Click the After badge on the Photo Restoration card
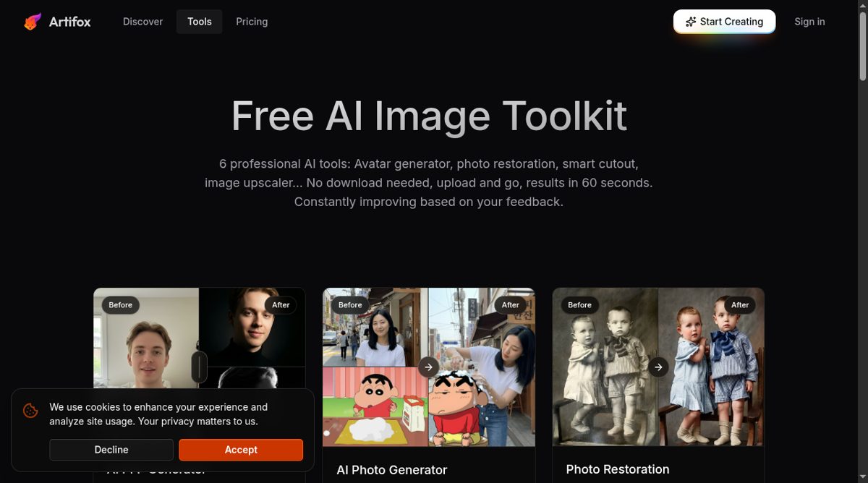Screen dimensions: 868x483 coord(740,305)
